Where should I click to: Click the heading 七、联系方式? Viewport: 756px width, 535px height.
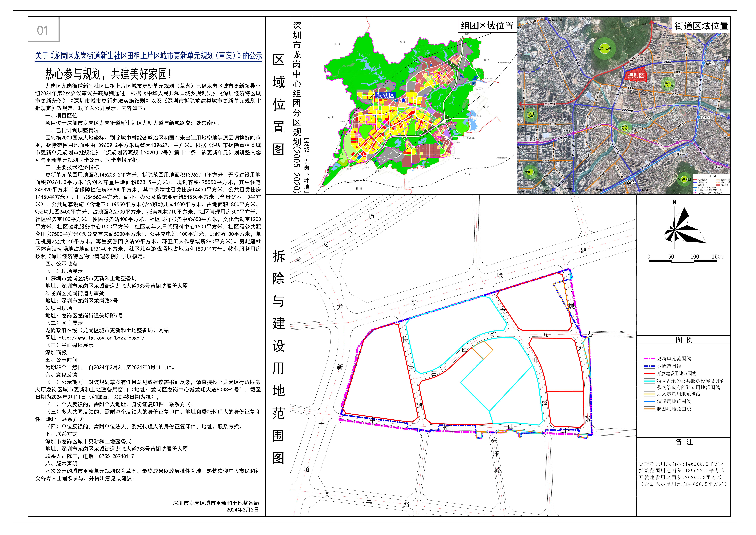tap(61, 434)
